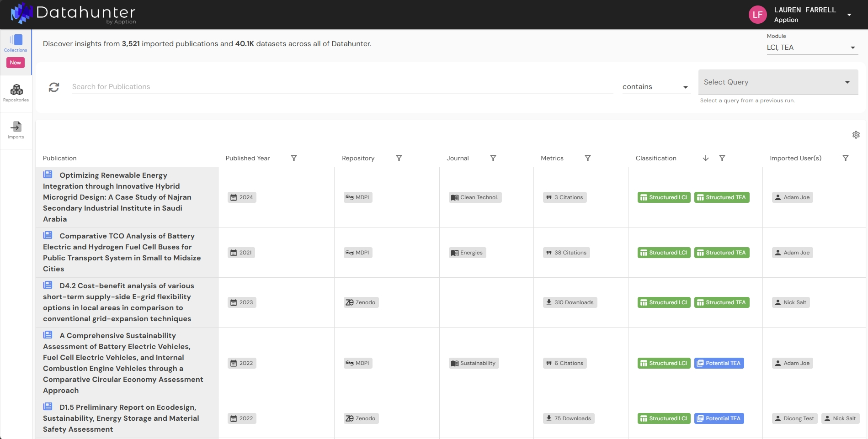The width and height of the screenshot is (868, 439).
Task: Open the Repository column filter
Action: coord(399,158)
